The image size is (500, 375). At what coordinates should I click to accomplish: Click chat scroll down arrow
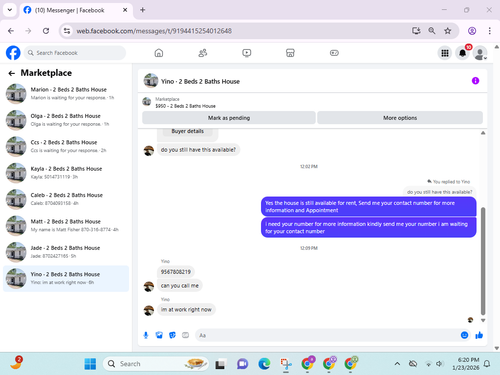483,320
